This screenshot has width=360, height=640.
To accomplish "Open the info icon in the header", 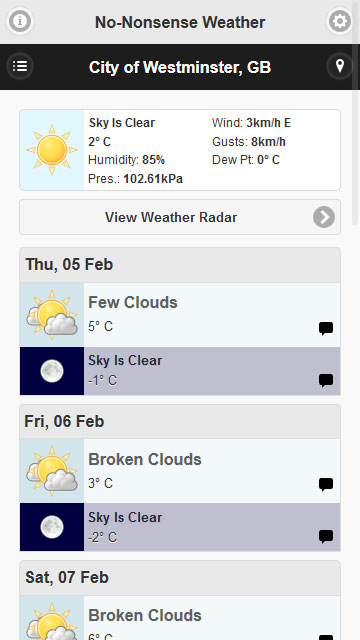I will (x=20, y=21).
